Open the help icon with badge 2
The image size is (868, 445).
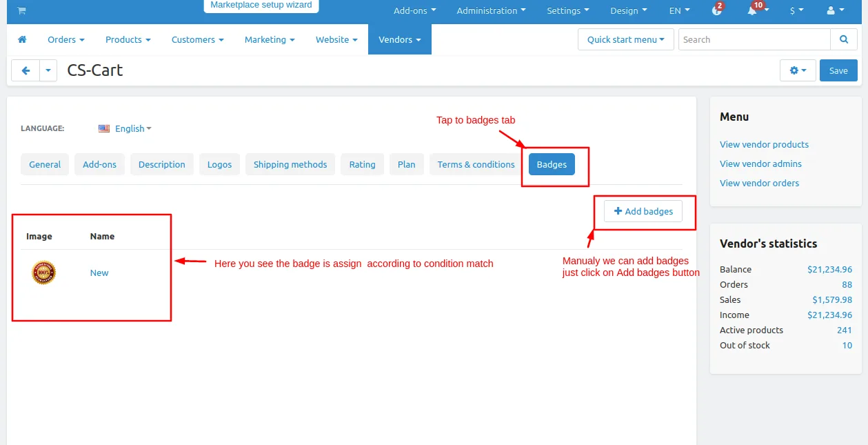pyautogui.click(x=718, y=10)
